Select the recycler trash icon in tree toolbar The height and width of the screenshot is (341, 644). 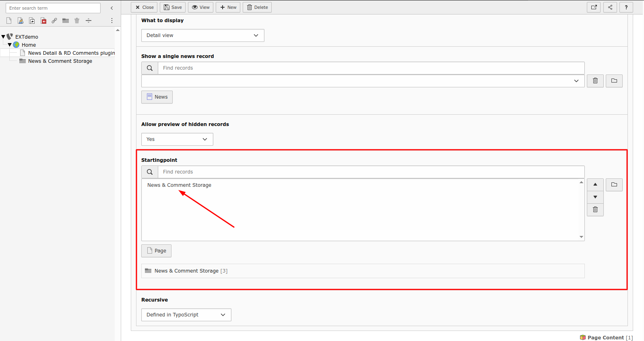tap(77, 21)
